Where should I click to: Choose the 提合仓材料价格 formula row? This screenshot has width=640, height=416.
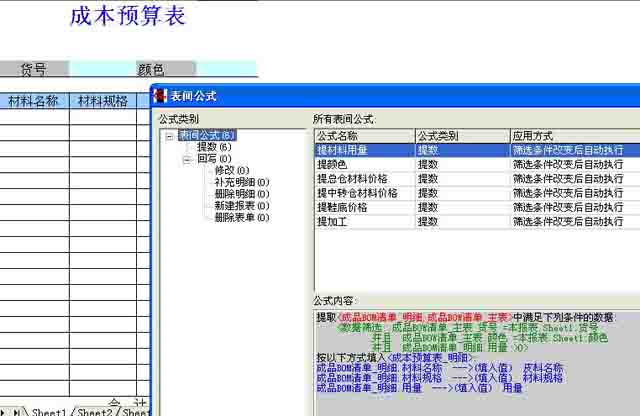tap(355, 179)
